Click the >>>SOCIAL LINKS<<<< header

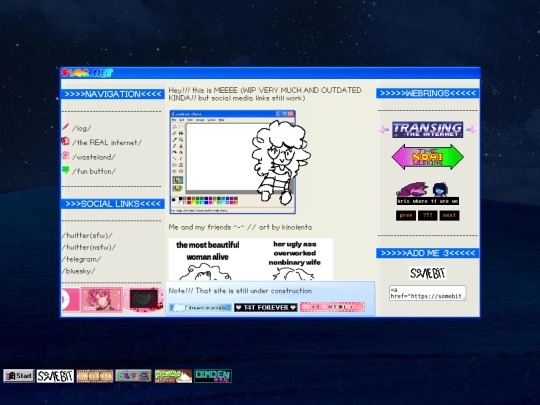113,204
